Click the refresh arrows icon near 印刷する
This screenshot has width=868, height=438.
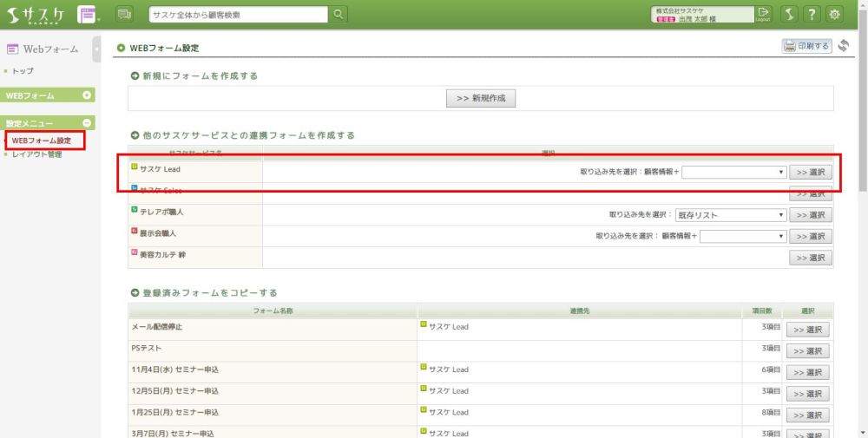[x=843, y=46]
